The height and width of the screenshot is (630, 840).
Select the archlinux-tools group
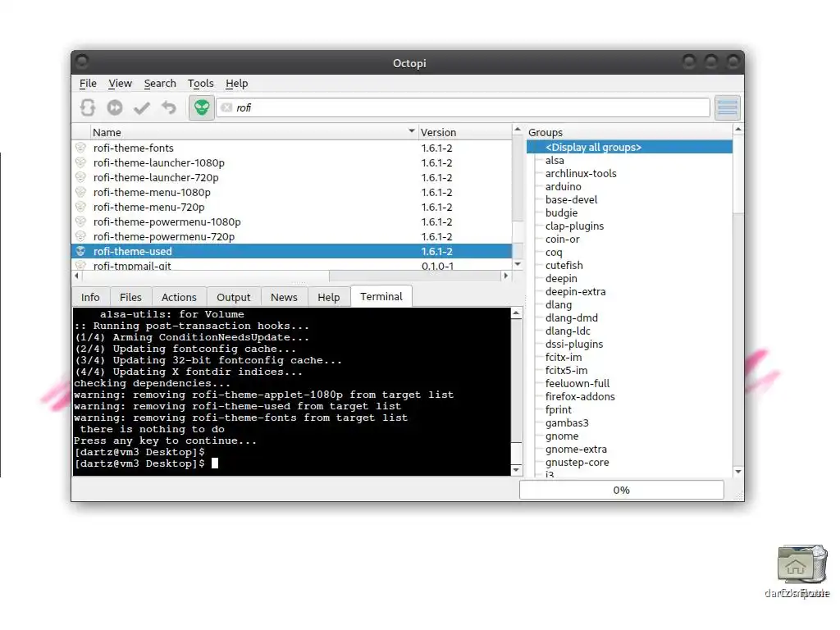581,173
